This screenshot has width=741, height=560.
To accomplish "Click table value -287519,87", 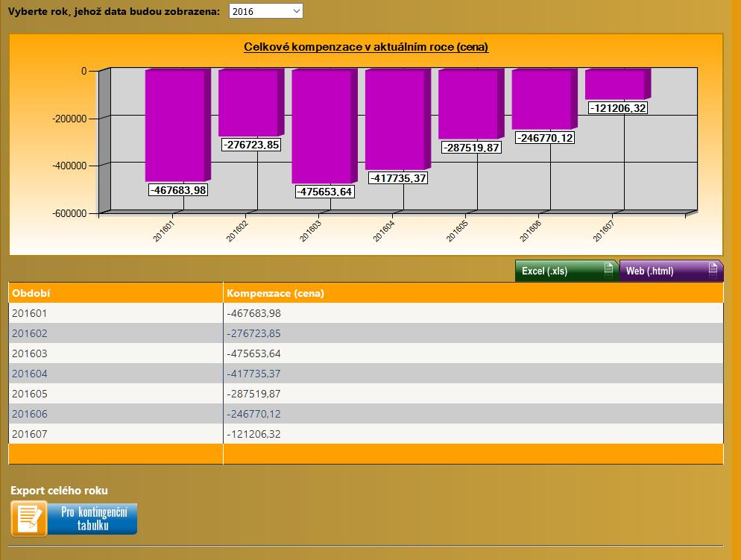I will [253, 394].
